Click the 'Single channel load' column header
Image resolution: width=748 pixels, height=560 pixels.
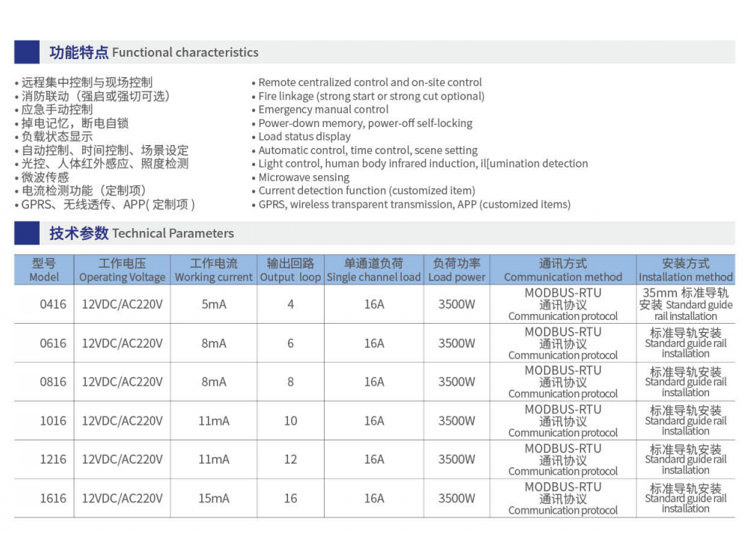click(x=374, y=270)
